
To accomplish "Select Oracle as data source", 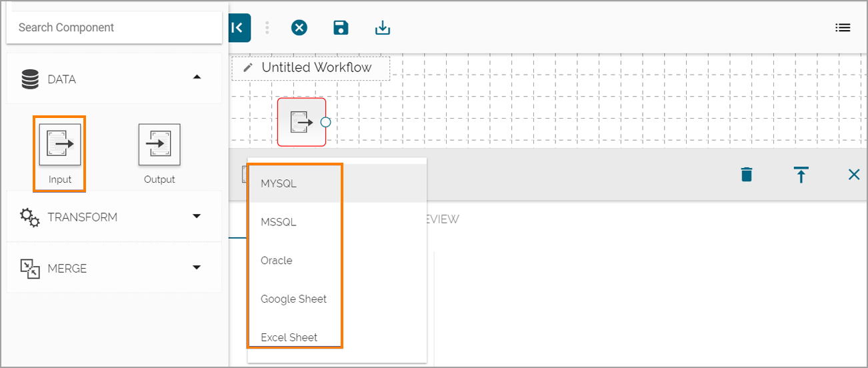I will pos(277,261).
